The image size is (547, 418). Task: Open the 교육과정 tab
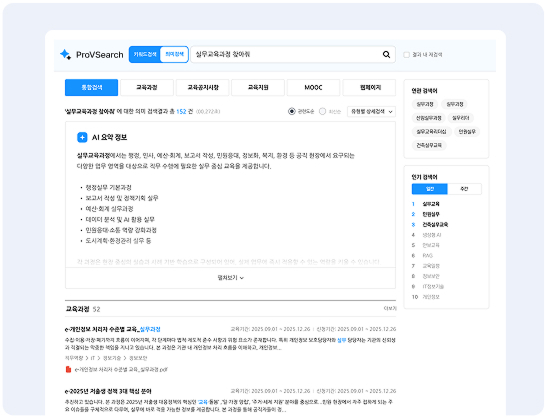coord(147,87)
